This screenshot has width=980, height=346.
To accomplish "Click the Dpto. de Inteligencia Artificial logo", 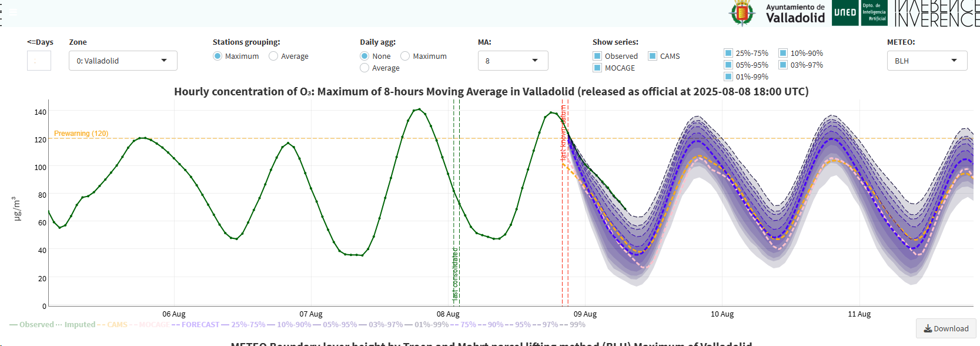I will [874, 13].
